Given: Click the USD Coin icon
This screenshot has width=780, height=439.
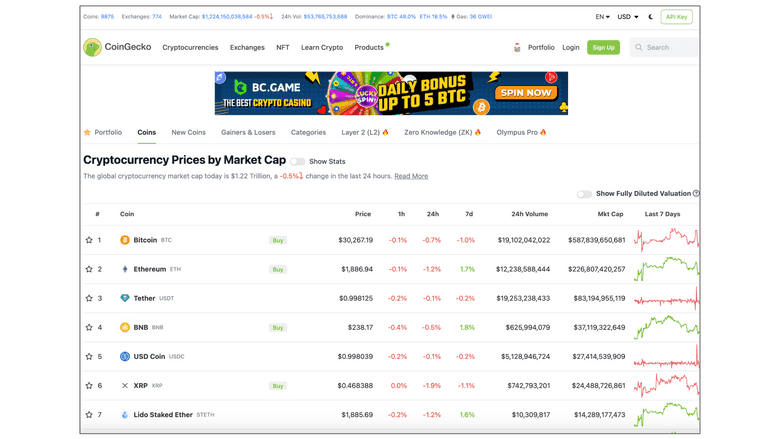Looking at the screenshot, I should [x=125, y=356].
